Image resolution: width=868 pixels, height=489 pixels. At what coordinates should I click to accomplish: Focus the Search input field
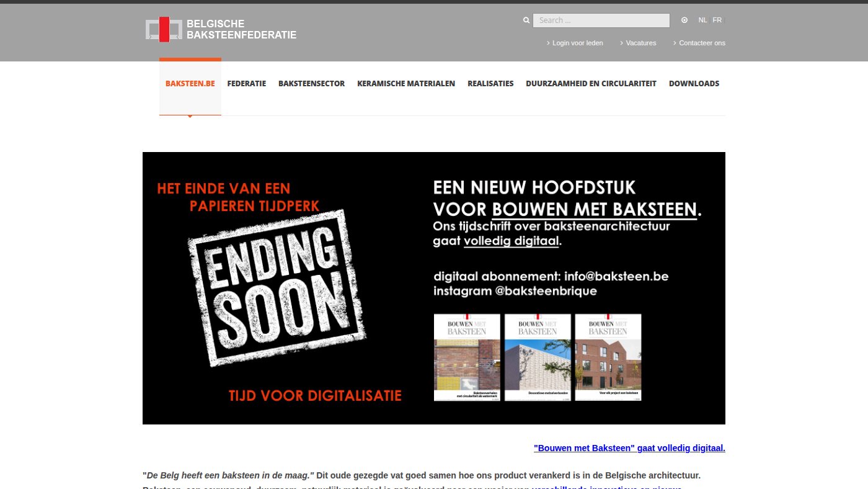click(x=601, y=20)
